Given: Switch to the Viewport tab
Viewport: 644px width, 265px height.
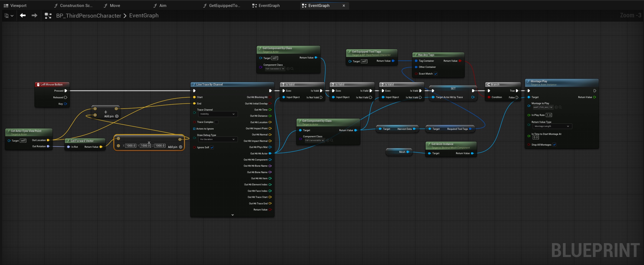Looking at the screenshot, I should click(15, 6).
